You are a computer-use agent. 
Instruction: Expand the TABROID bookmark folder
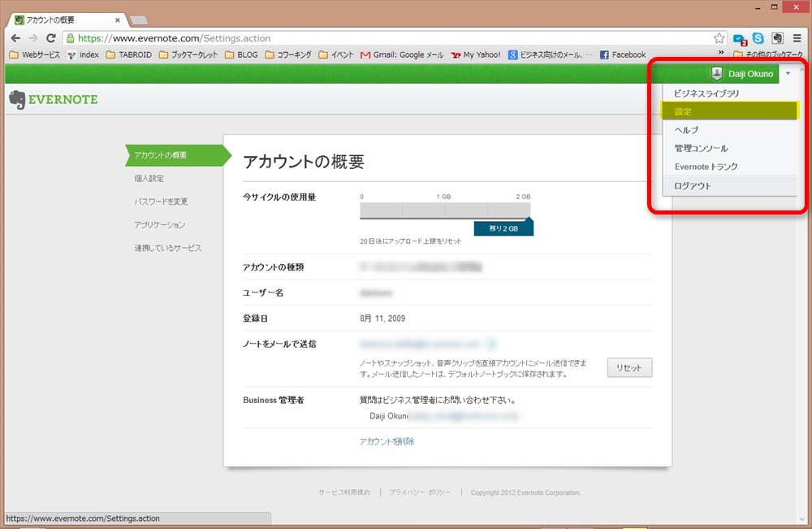(x=129, y=55)
